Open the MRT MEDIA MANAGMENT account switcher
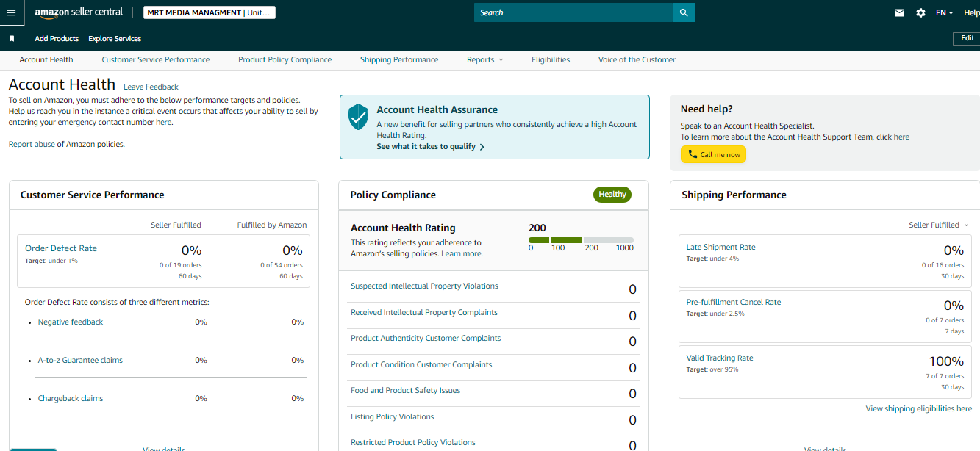 pyautogui.click(x=209, y=12)
